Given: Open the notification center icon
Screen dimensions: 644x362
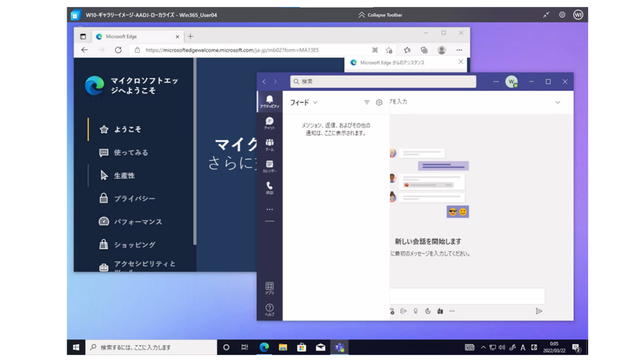Looking at the screenshot, I should pos(576,348).
